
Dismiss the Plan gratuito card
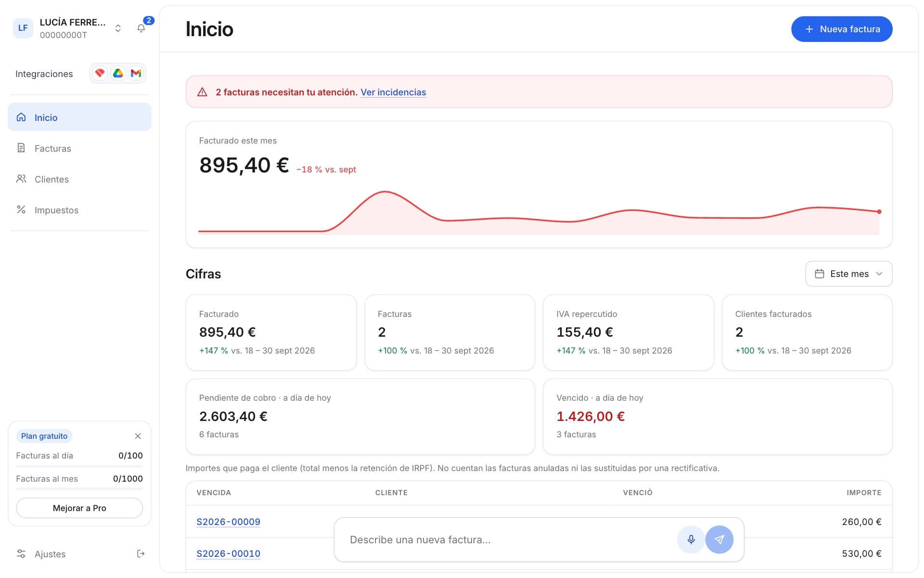138,436
